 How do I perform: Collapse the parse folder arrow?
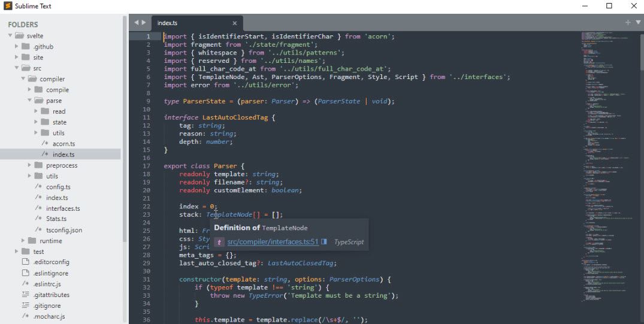pyautogui.click(x=29, y=100)
